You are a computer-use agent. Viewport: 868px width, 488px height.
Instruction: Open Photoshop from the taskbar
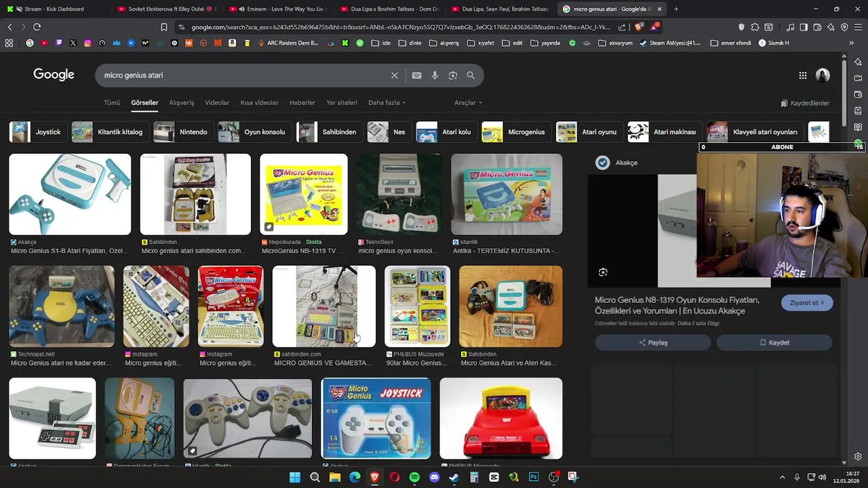coord(534,477)
